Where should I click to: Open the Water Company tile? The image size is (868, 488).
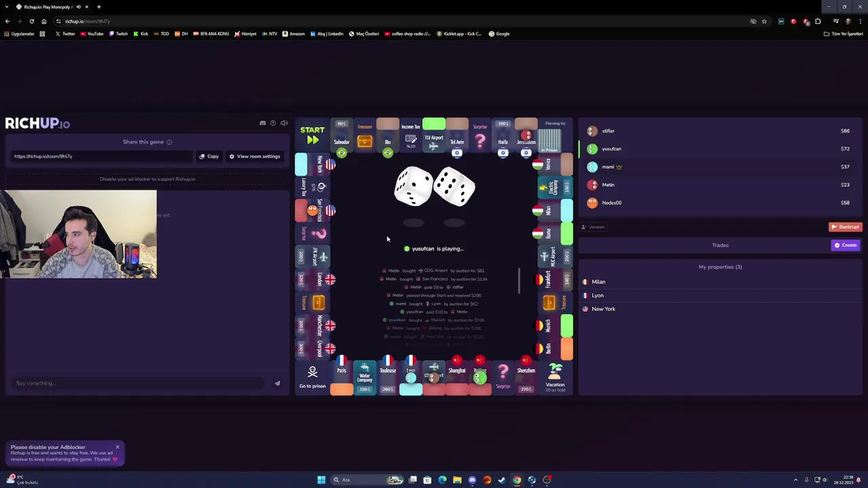pyautogui.click(x=365, y=377)
